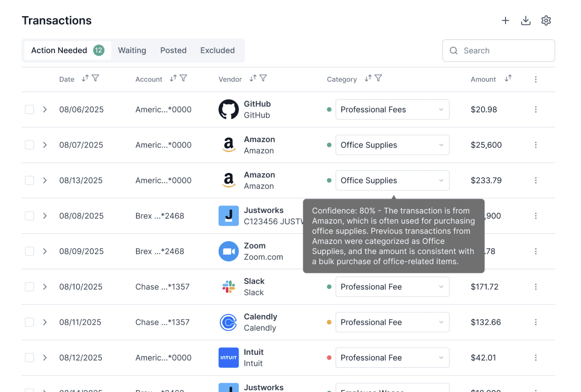
Task: Switch to the Waiting tab
Action: point(132,51)
